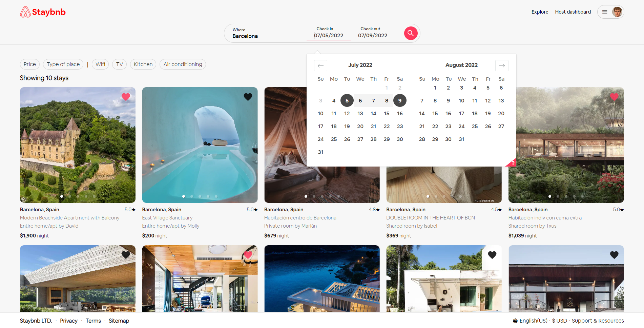Open the Host dashboard
Image resolution: width=644 pixels, height=328 pixels.
pyautogui.click(x=573, y=12)
